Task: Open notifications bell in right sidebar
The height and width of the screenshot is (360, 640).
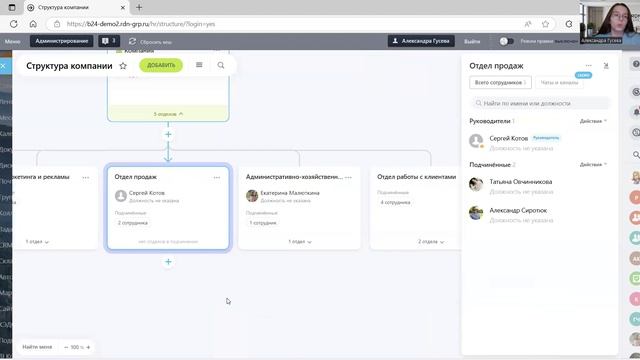Action: (636, 111)
